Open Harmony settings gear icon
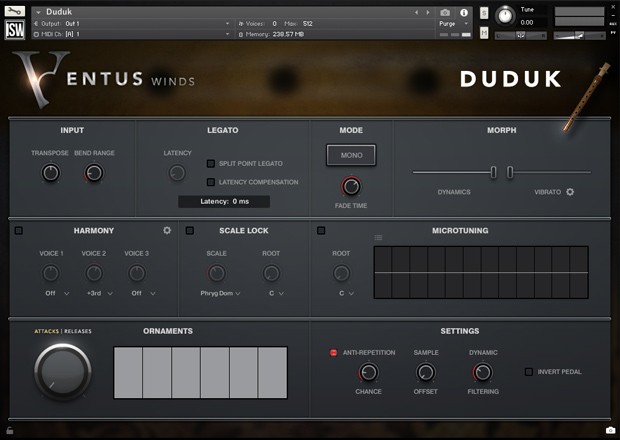 coord(167,230)
